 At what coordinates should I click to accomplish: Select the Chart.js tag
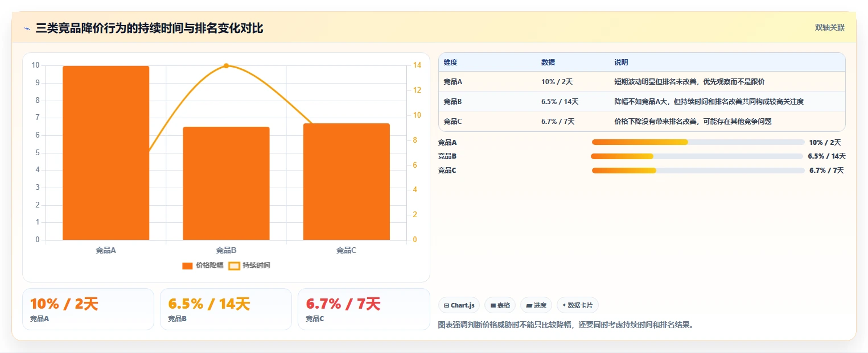(x=459, y=305)
